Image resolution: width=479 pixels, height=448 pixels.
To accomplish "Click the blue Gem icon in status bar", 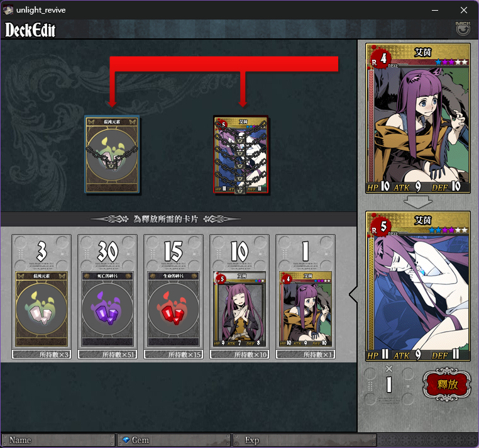I will click(x=126, y=440).
